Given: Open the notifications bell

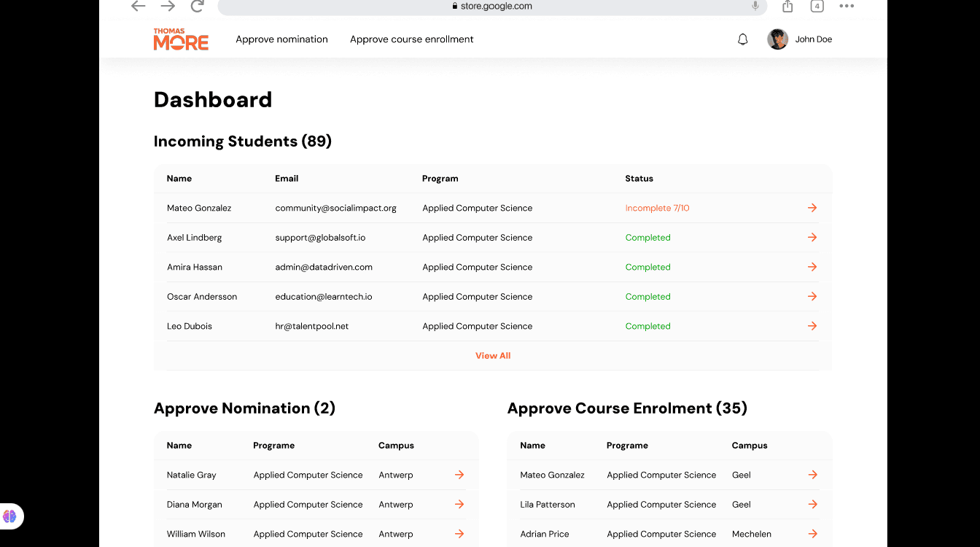Looking at the screenshot, I should tap(743, 39).
